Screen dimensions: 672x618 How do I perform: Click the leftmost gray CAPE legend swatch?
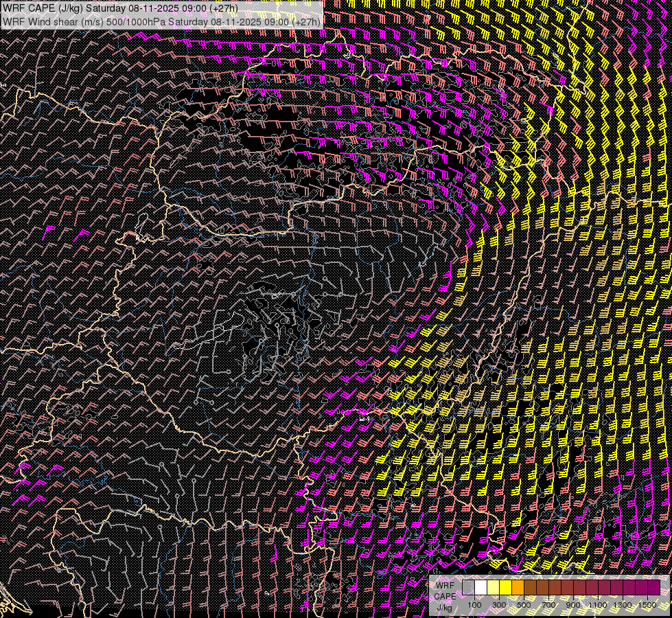tap(468, 587)
